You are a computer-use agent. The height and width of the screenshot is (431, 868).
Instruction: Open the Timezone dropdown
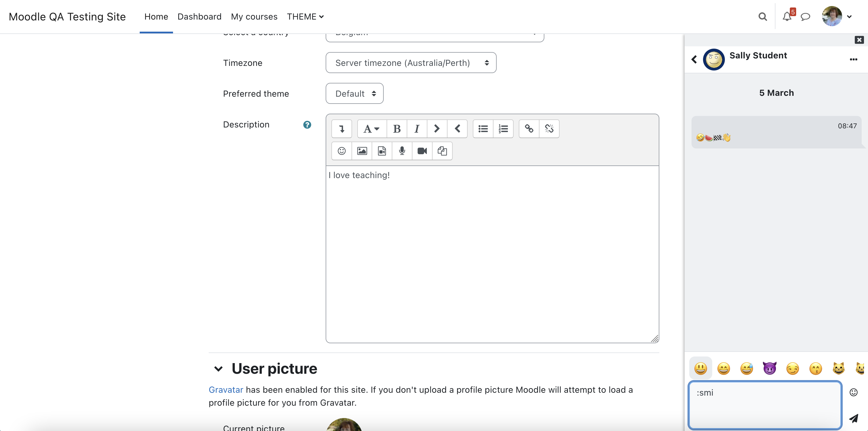click(411, 63)
